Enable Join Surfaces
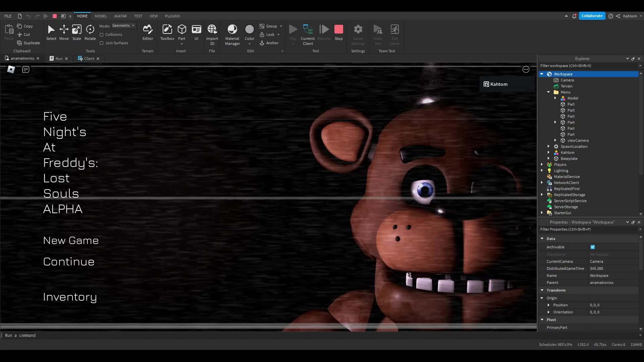Viewport: 644px width, 362px height. coord(102,43)
